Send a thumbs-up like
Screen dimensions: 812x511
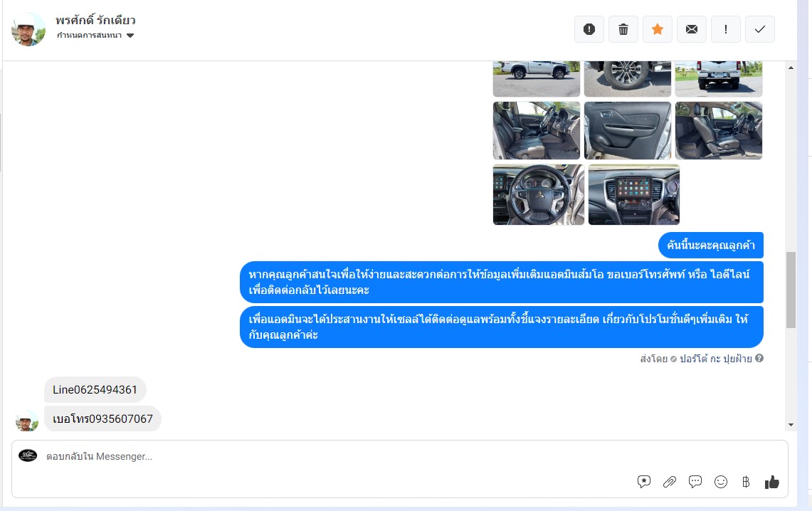[771, 482]
